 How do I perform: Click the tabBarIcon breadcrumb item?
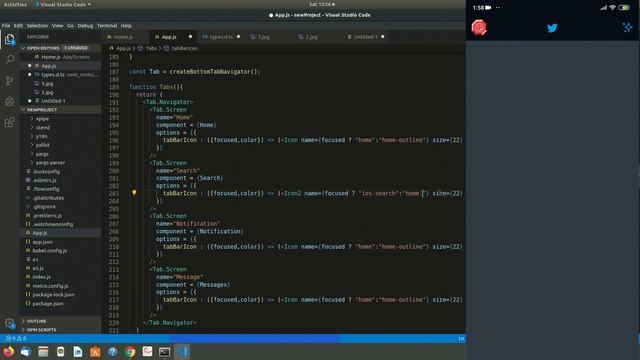click(184, 48)
